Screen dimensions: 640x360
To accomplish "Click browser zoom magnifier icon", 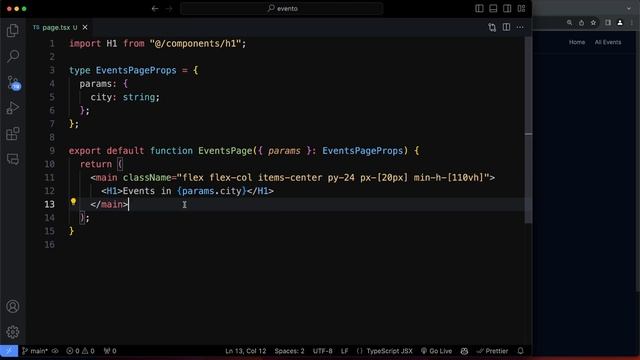I will coord(569,23).
